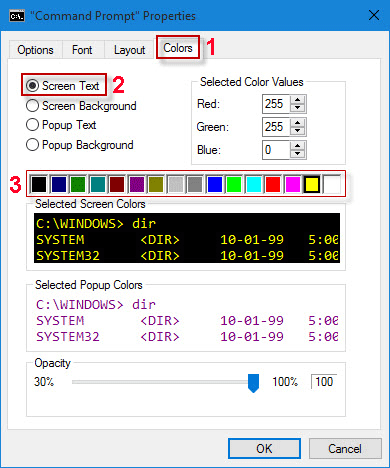390x468 pixels.
Task: Pick the black color swatch
Action: tap(39, 184)
